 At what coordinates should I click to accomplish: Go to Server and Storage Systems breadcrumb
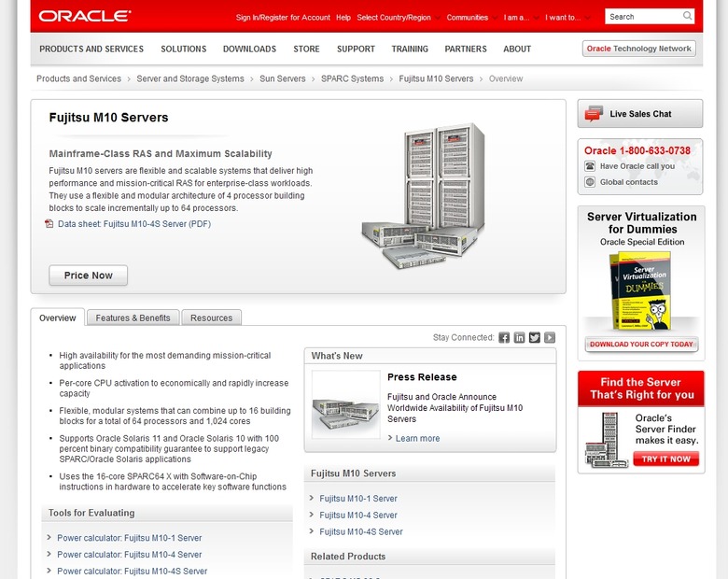point(190,78)
